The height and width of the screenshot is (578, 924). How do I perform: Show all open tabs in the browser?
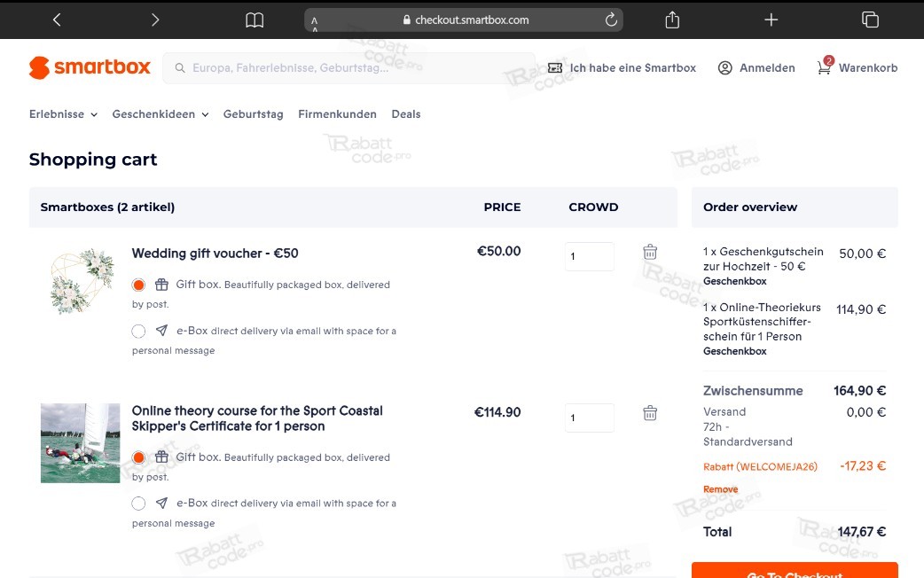point(870,20)
